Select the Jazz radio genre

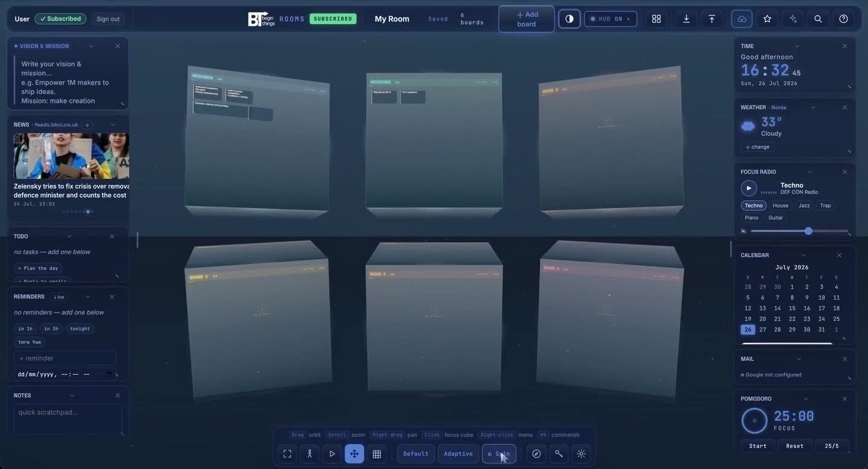[x=804, y=206]
